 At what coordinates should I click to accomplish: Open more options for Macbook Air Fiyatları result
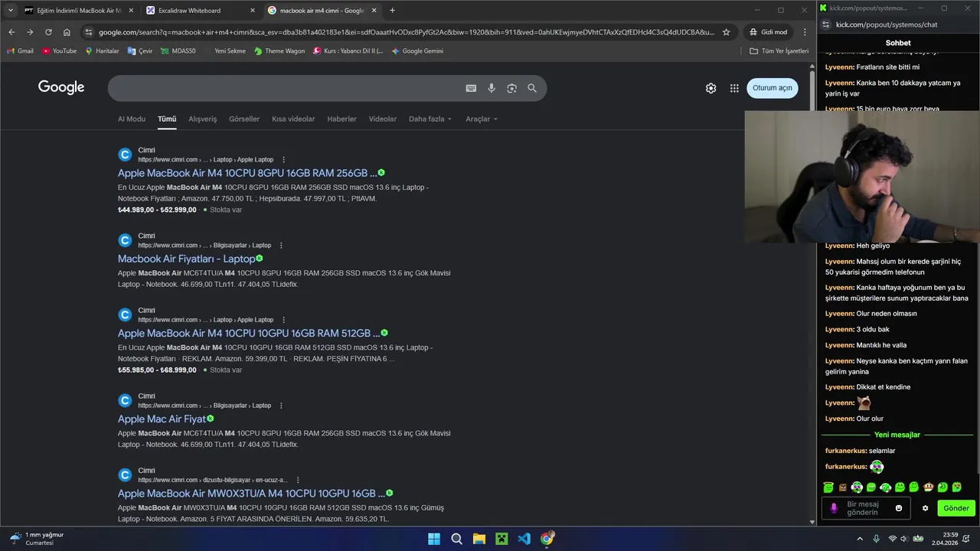281,246
